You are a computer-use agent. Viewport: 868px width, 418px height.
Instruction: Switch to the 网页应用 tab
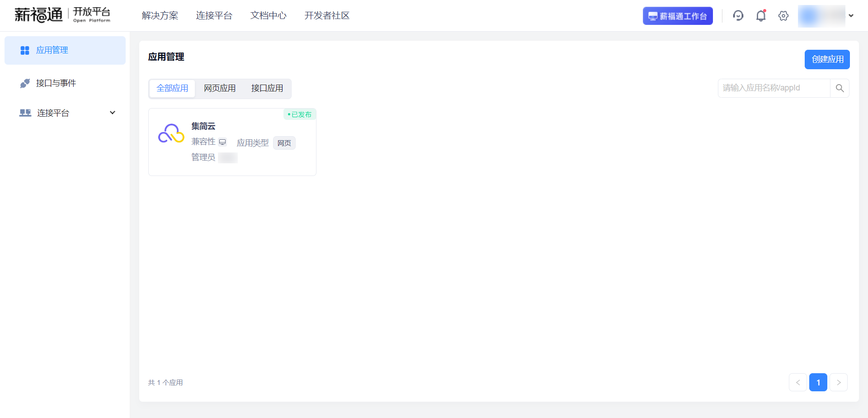220,88
